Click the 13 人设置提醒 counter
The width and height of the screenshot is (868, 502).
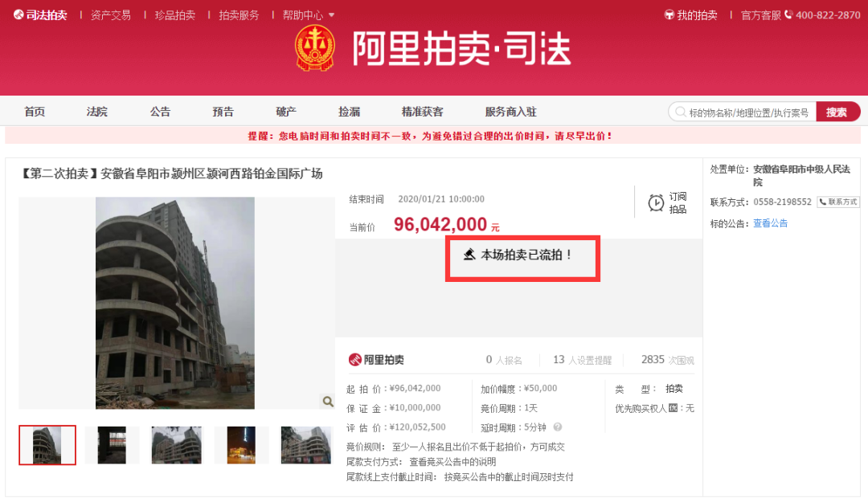(x=583, y=360)
